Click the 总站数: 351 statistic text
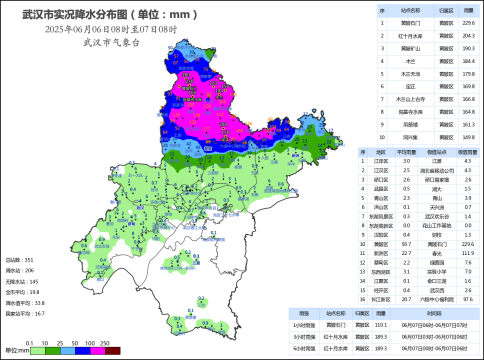The height and width of the screenshot is (361, 484). (x=19, y=260)
